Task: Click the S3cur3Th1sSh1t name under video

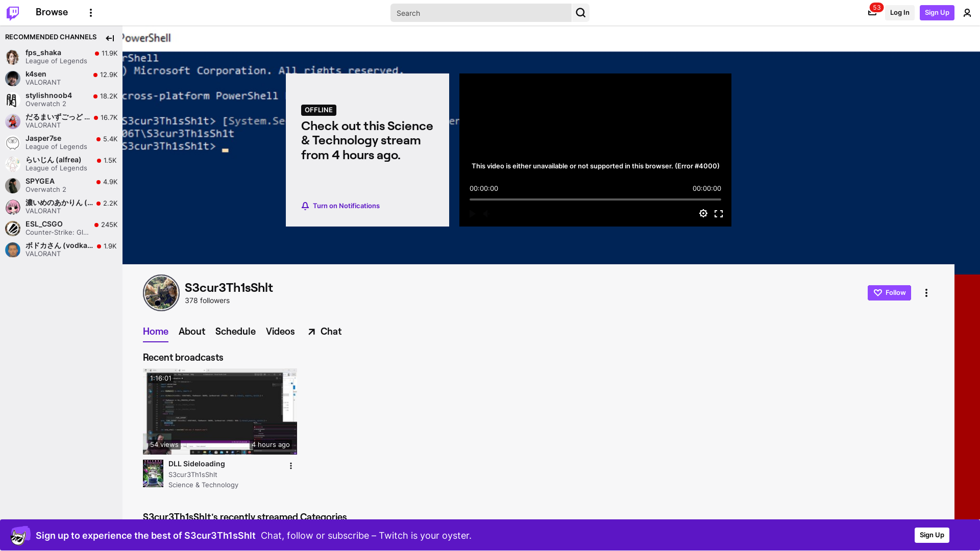Action: pyautogui.click(x=193, y=475)
